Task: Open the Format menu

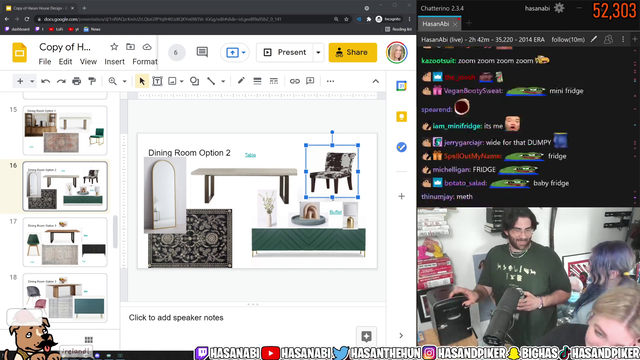Action: tap(144, 62)
